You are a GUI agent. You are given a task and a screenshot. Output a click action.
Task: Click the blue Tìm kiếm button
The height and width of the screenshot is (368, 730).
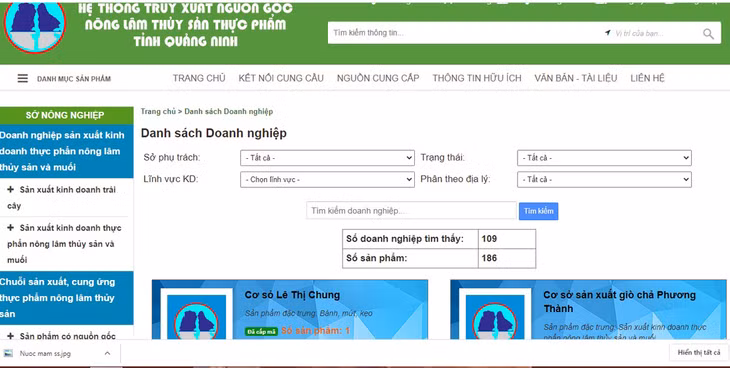[539, 211]
